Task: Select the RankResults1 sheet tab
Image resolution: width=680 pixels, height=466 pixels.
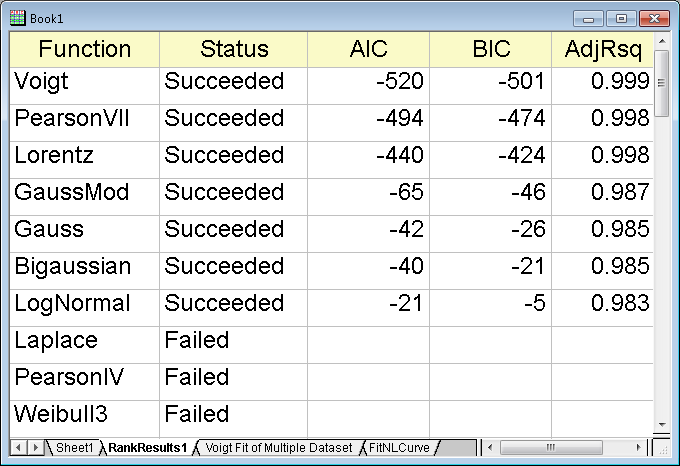Action: [147, 447]
